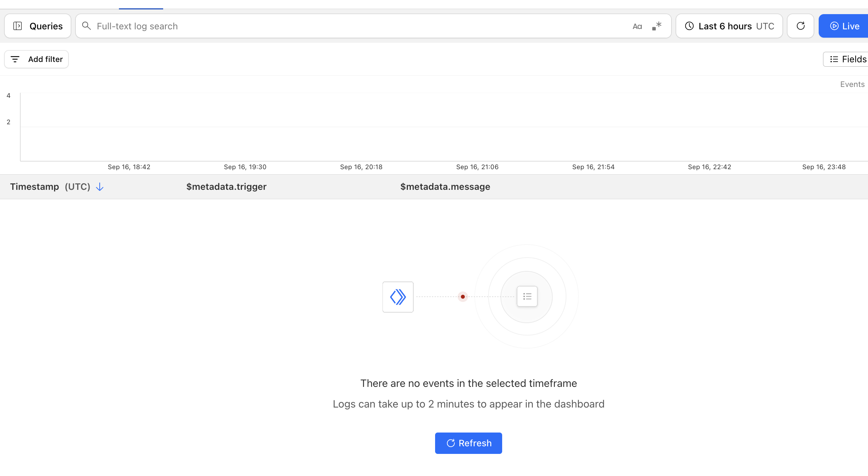
Task: Click the $metadata.trigger column header
Action: [x=226, y=187]
